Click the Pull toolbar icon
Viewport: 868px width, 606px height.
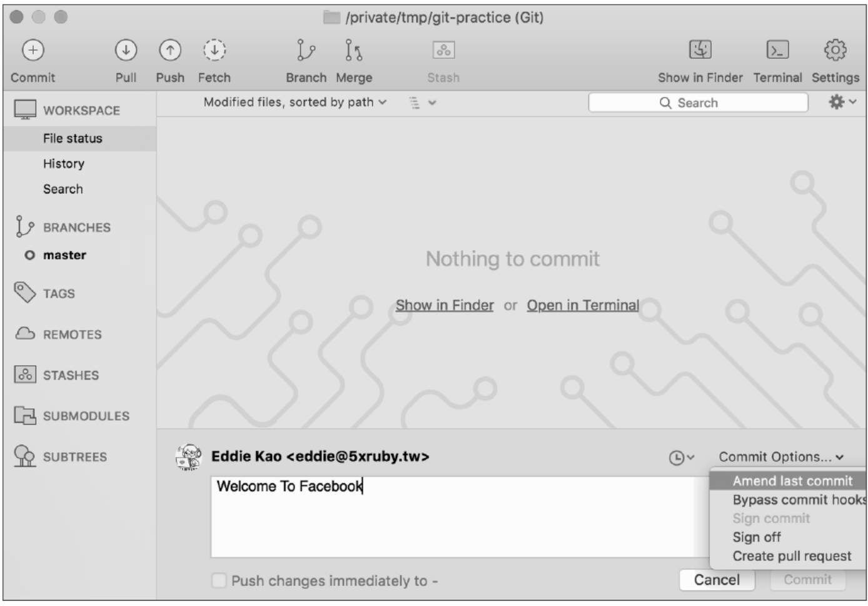click(x=126, y=50)
